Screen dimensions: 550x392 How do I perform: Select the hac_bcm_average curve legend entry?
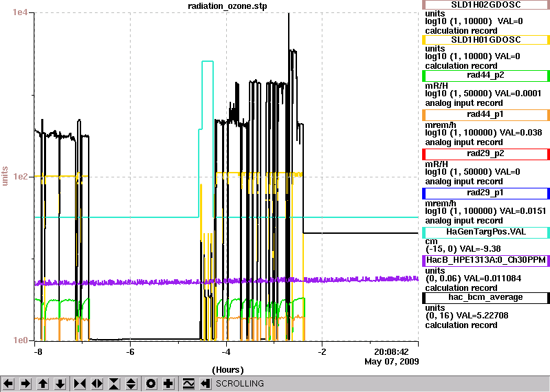(486, 298)
